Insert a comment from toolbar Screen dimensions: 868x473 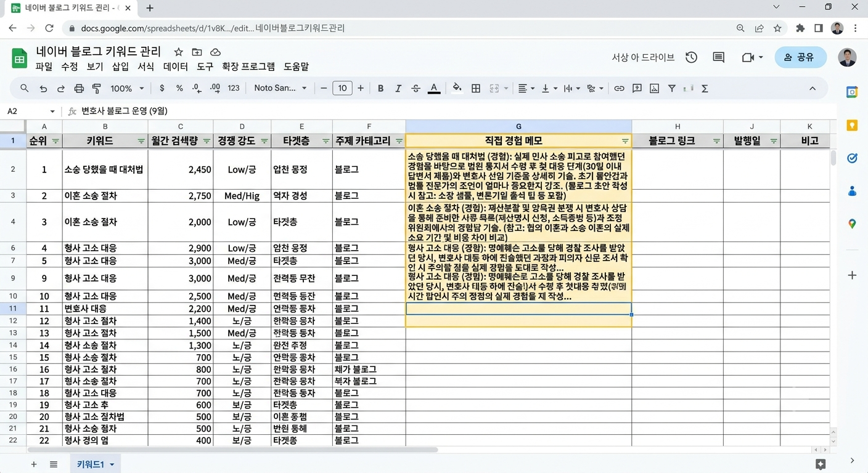[637, 89]
